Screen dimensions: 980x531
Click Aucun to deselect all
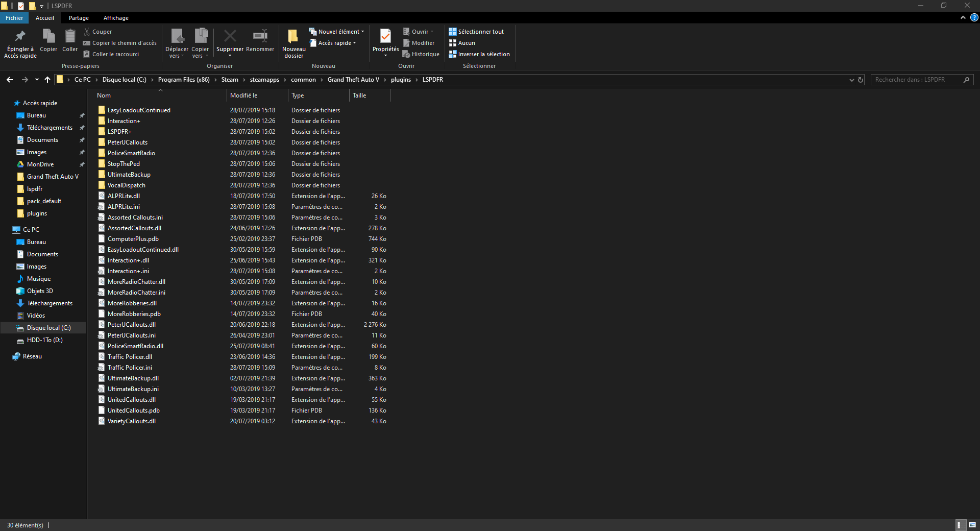tap(462, 43)
